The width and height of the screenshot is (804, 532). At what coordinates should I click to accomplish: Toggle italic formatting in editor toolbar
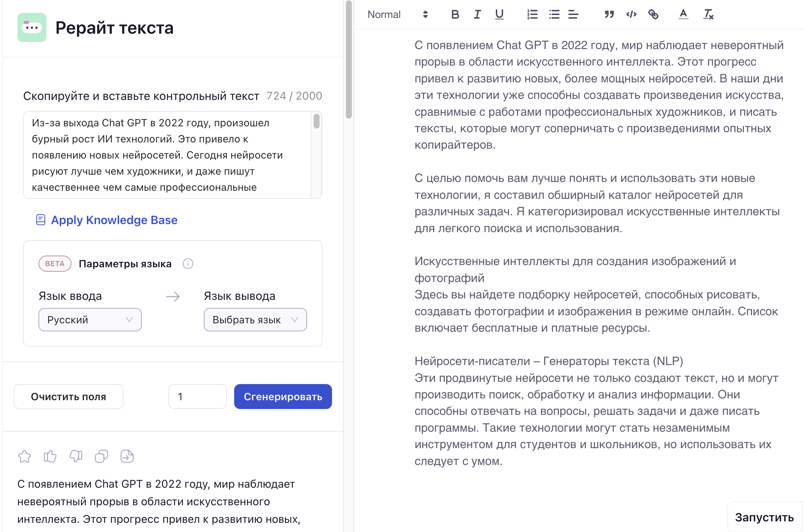coord(477,14)
